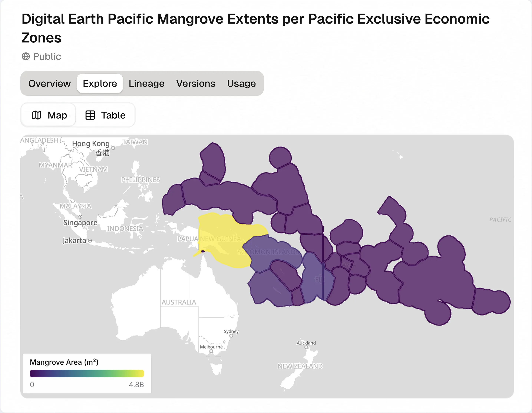Switch to the Lineage tab
532x413 pixels.
point(147,83)
